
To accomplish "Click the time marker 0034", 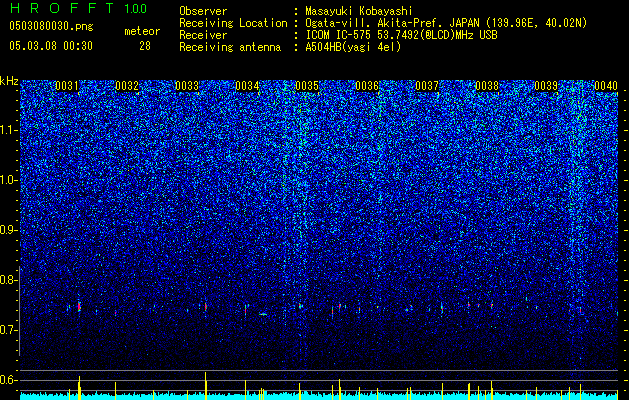I will click(247, 86).
